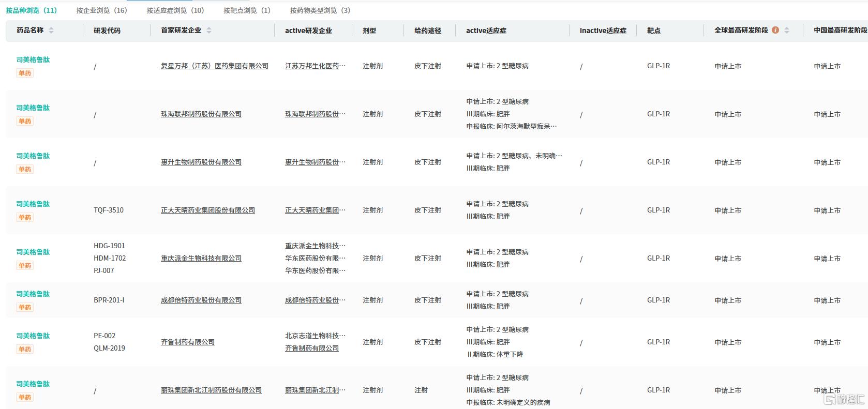Click the 中国最高研发阶段 column header
The image size is (868, 409).
coord(841,31)
